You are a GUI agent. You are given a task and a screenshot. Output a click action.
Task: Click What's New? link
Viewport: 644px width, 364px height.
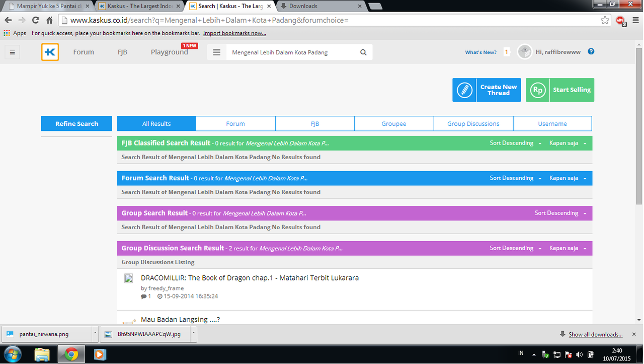point(480,52)
